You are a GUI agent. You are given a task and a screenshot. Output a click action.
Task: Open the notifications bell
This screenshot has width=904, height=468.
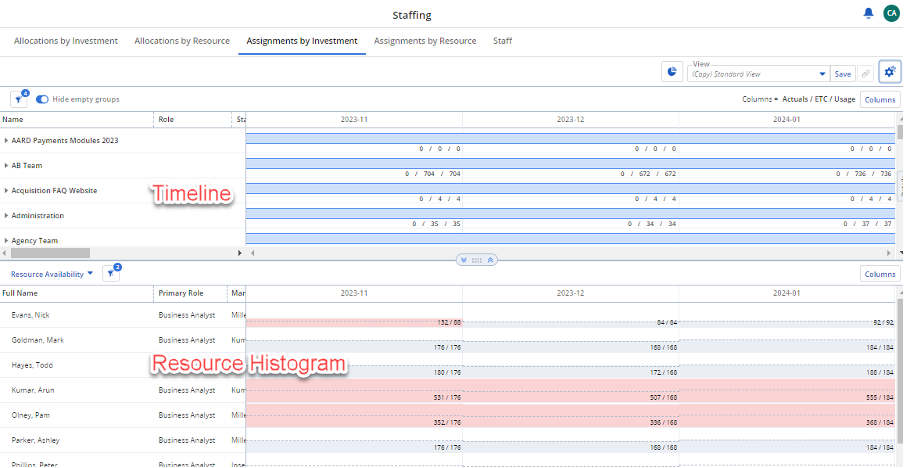coord(868,14)
